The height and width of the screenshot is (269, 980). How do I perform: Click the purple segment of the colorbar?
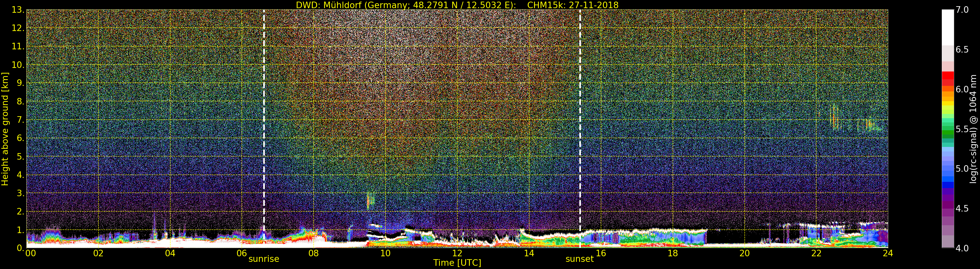[x=947, y=205]
